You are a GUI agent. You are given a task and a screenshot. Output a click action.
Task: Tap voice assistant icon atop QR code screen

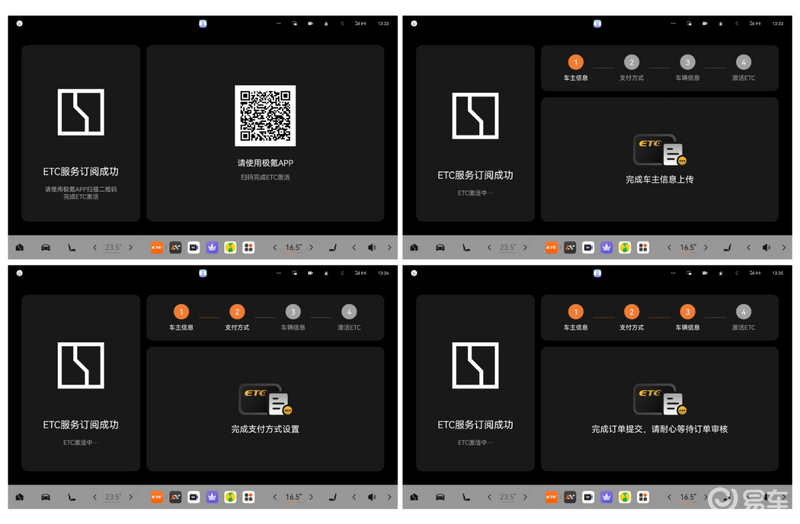tap(203, 23)
